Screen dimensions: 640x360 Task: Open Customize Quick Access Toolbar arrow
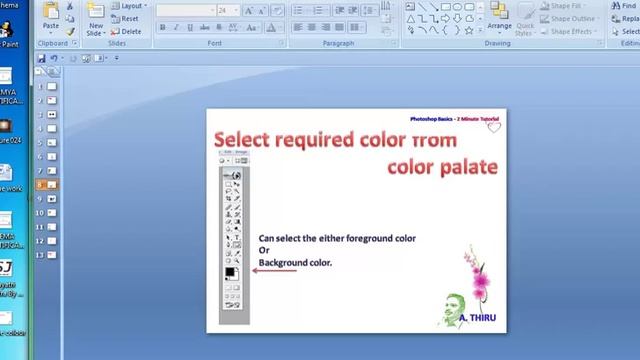click(117, 58)
